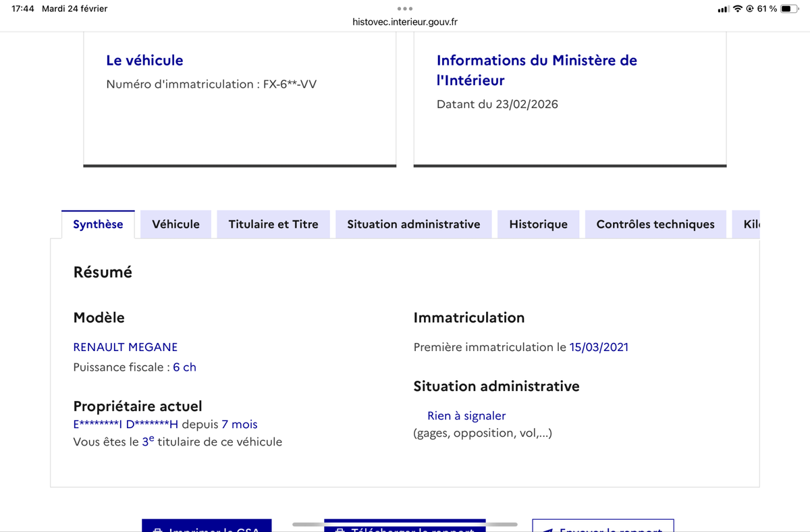Select the Synthèse tab

pyautogui.click(x=98, y=224)
